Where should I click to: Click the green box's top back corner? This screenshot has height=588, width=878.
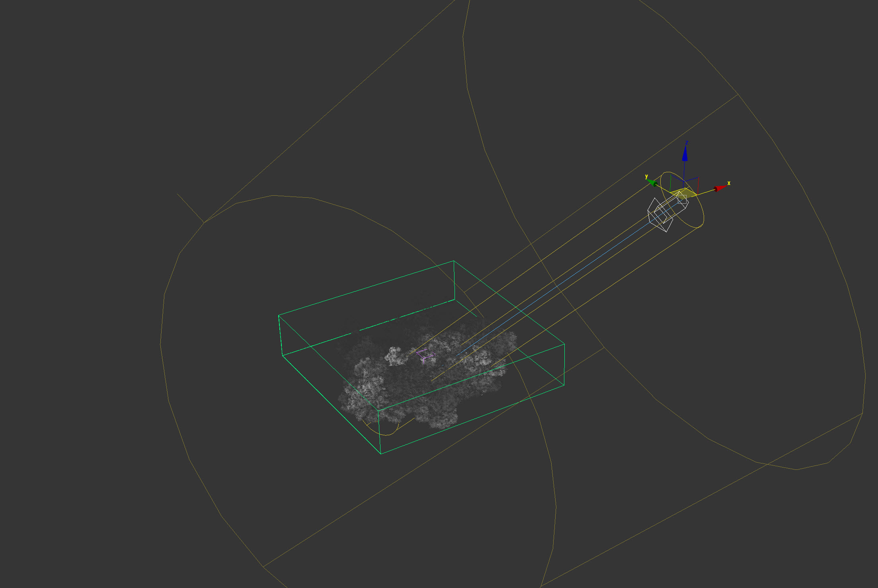[454, 261]
